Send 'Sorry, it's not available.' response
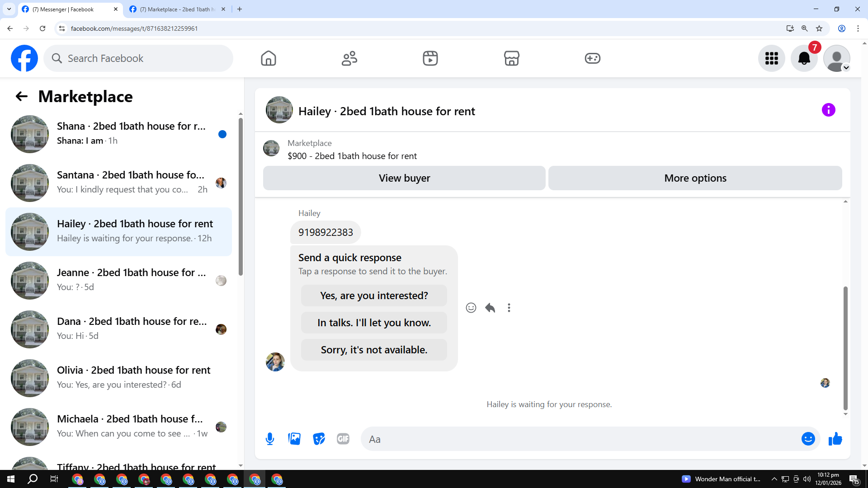The image size is (868, 488). [x=374, y=350]
